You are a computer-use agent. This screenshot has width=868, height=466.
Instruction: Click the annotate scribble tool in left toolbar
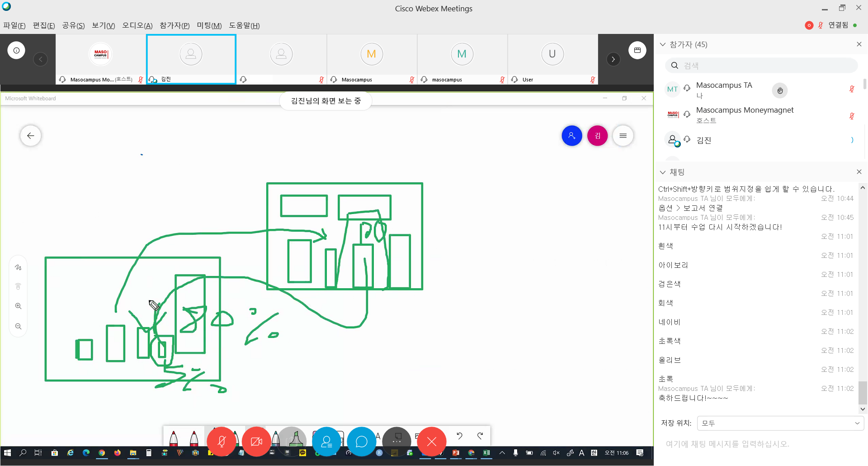click(x=18, y=267)
